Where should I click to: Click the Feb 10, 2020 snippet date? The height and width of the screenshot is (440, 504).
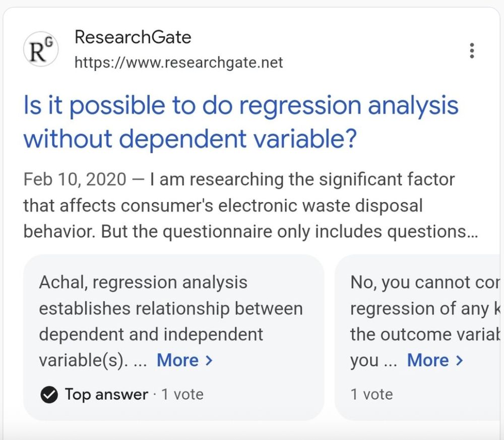coord(75,179)
